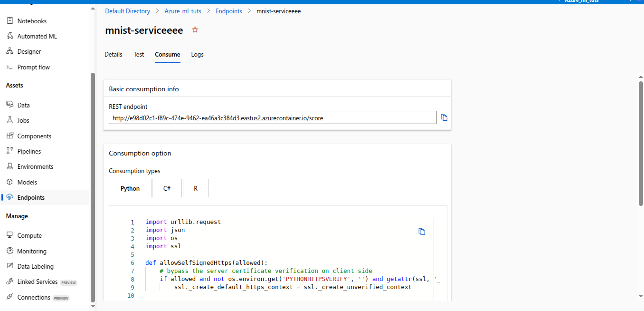The image size is (644, 311).
Task: Toggle the favorite star on mnist-serviceeee
Action: pos(195,29)
